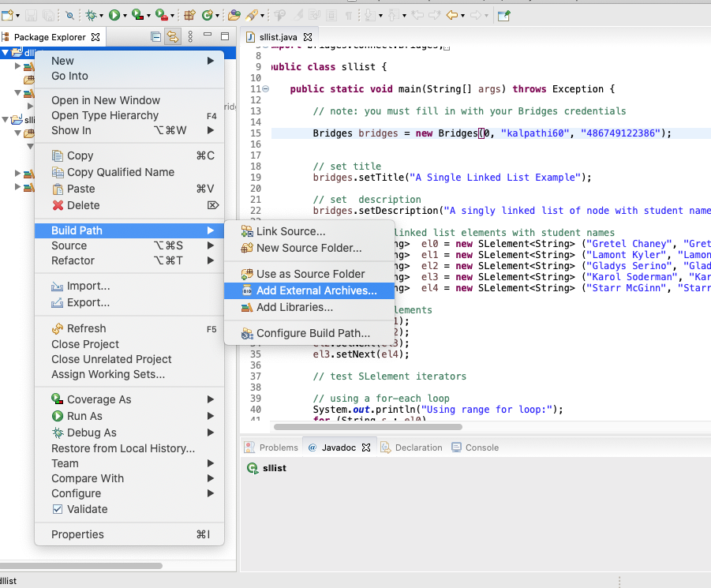This screenshot has height=588, width=711.
Task: Click the Paste clipboard icon in menu
Action: tap(58, 189)
